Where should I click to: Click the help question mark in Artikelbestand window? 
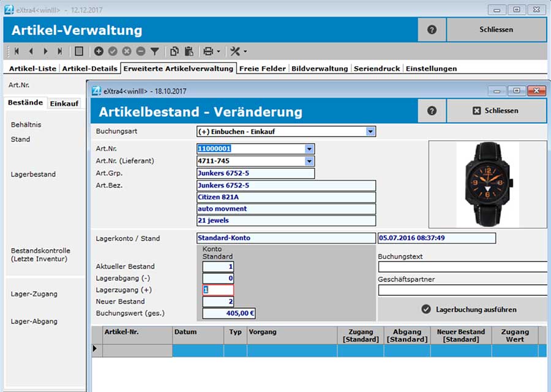432,111
